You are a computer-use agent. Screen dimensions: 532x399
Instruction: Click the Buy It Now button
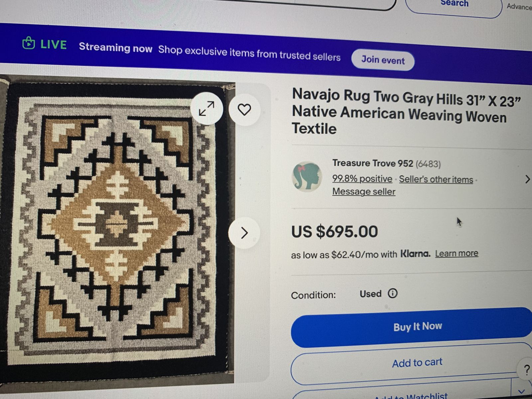(418, 327)
